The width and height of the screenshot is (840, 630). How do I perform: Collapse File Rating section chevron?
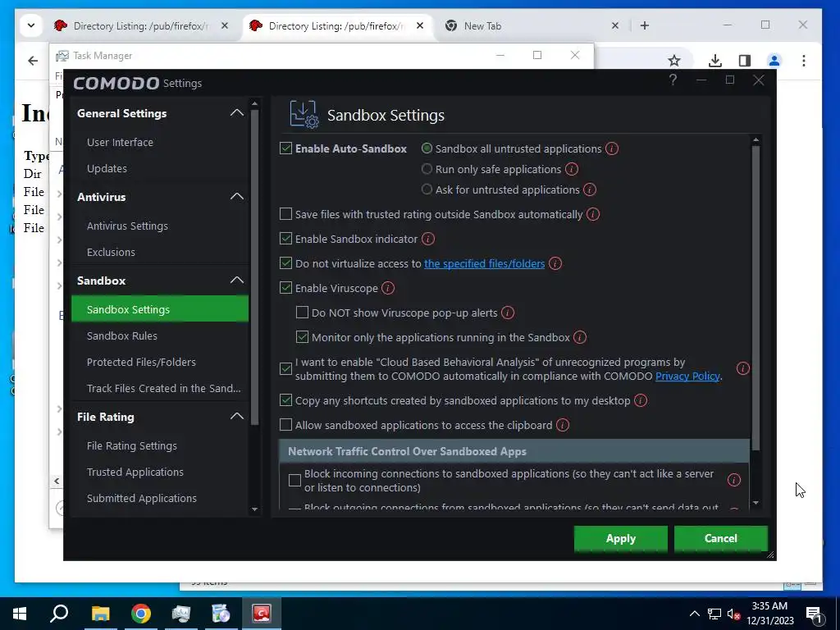coord(237,416)
